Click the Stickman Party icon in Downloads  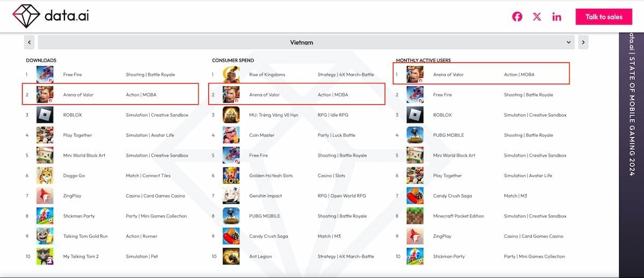pos(45,216)
